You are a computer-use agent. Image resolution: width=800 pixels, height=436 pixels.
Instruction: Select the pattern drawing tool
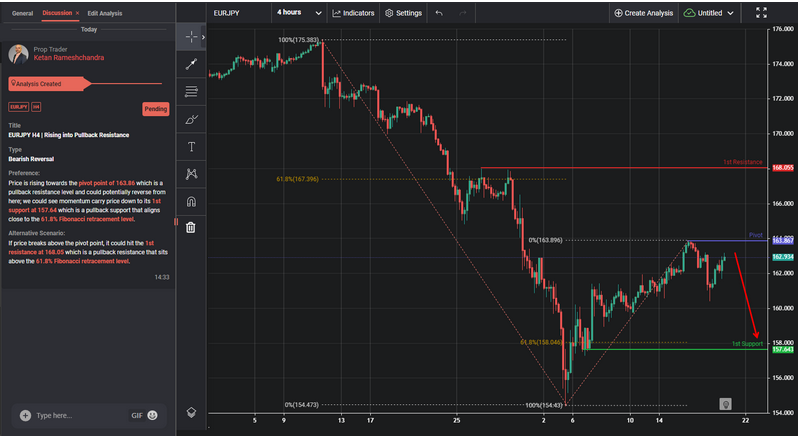[x=191, y=174]
